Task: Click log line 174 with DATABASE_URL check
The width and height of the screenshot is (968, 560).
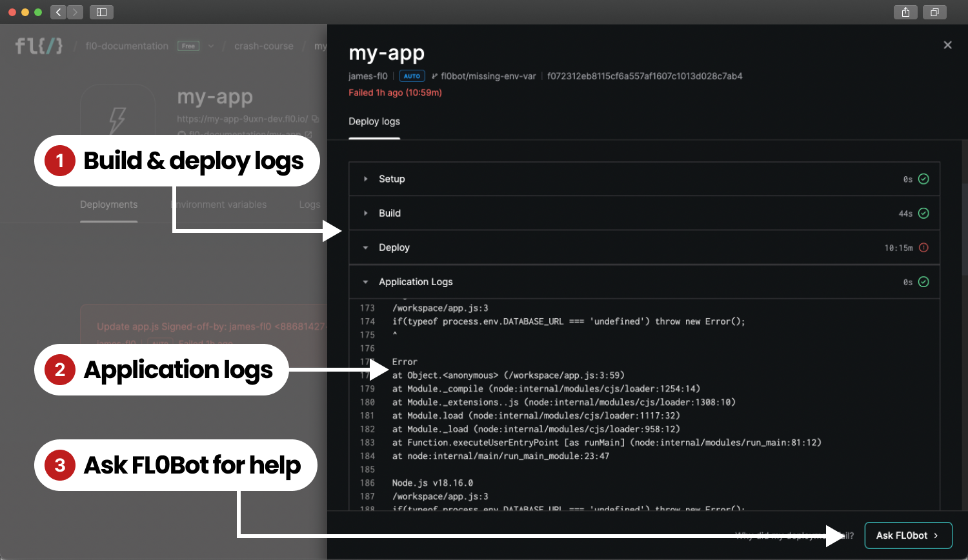Action: coord(569,321)
